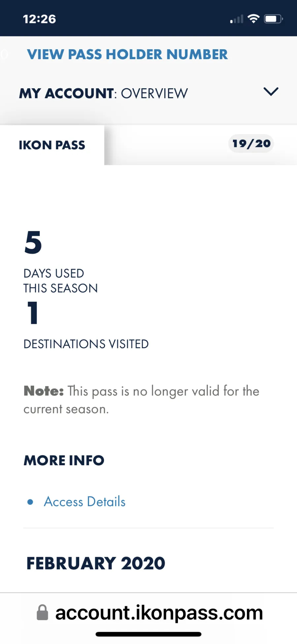Viewport: 297px width, 644px height.
Task: Tap the Destinations Visited label
Action: click(86, 344)
